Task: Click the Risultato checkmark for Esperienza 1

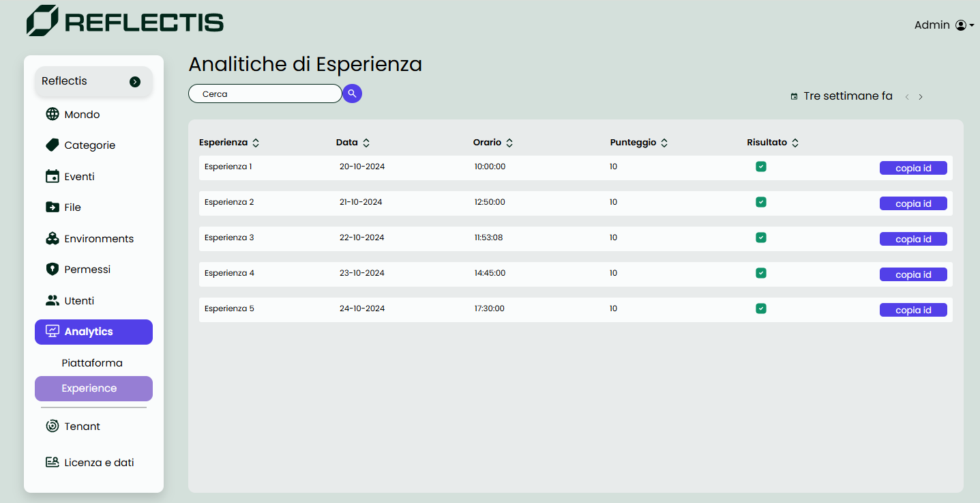Action: pos(761,166)
